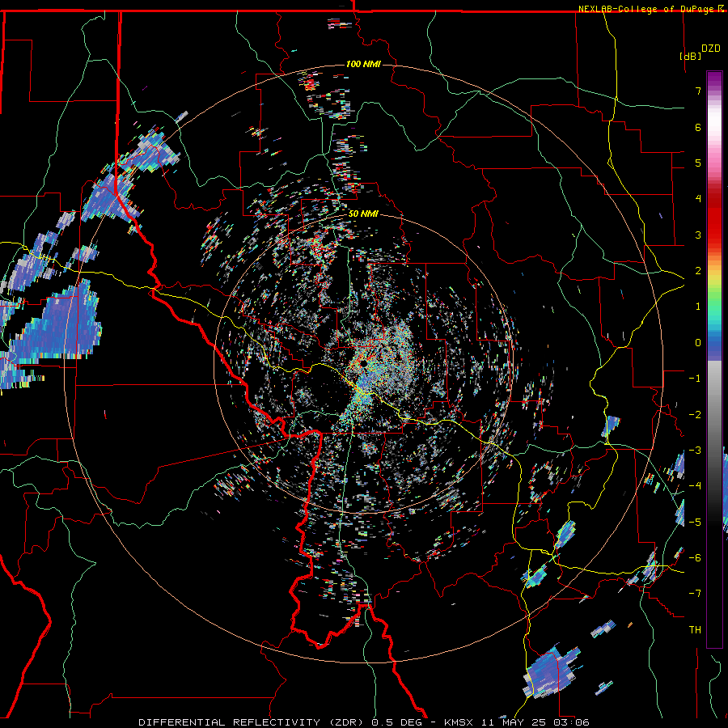This screenshot has height=728, width=728.
Task: Click the -2 value on the color scale
Action: click(x=695, y=415)
